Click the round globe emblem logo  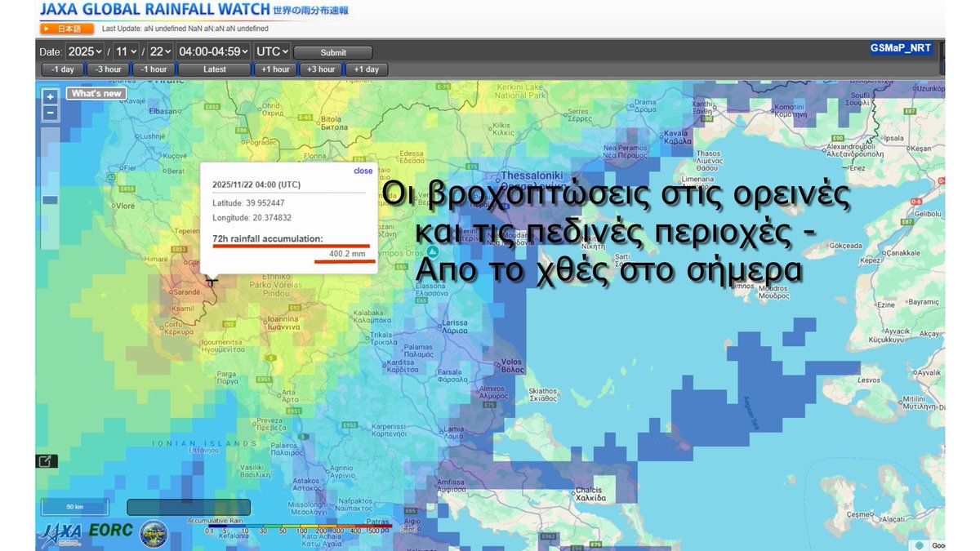click(154, 534)
